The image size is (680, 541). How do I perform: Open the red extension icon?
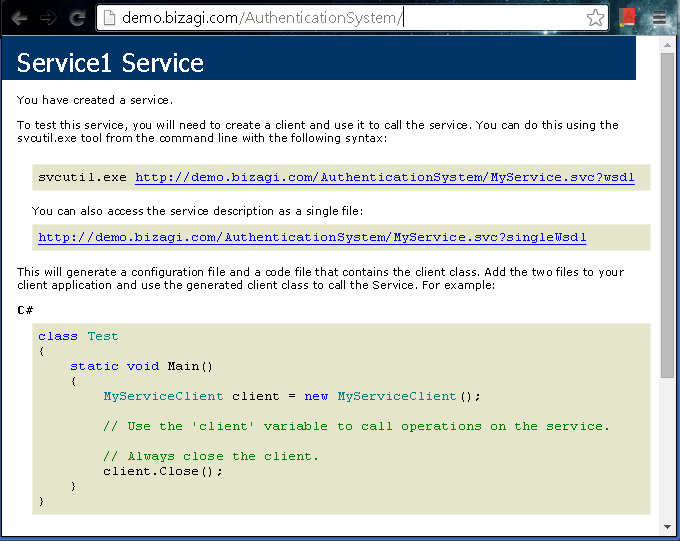coord(628,18)
